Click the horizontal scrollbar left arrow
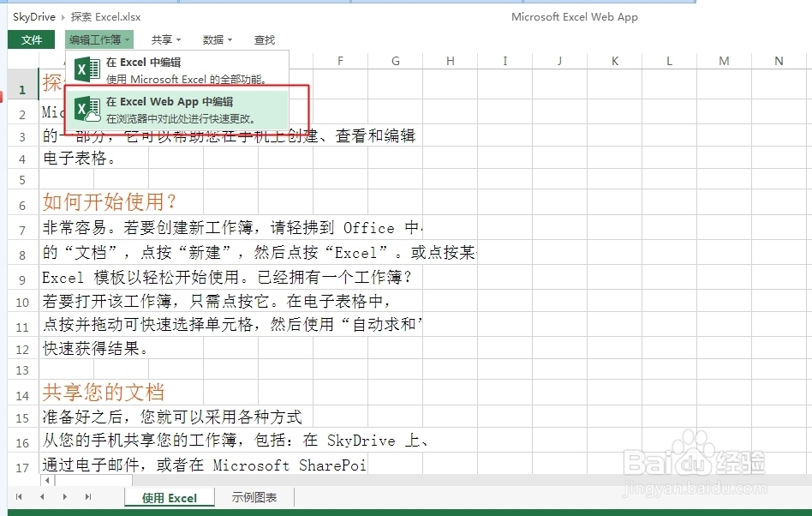Image resolution: width=812 pixels, height=516 pixels. pyautogui.click(x=47, y=480)
